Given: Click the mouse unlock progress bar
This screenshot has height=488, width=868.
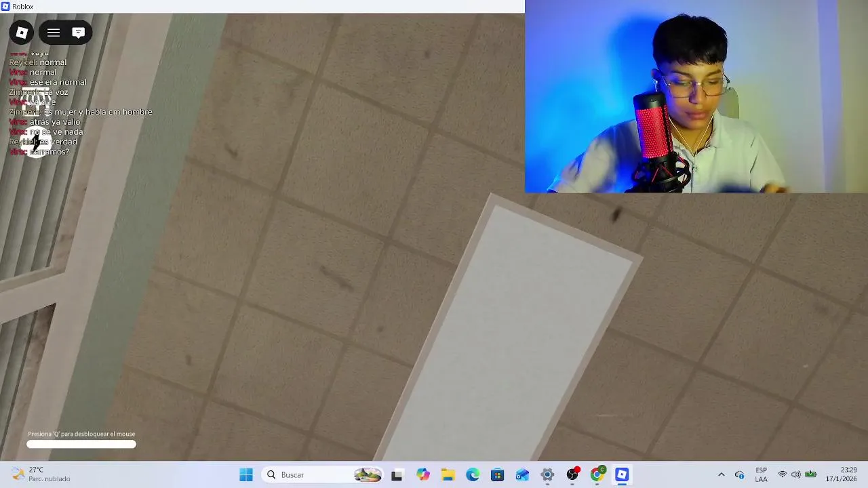Looking at the screenshot, I should click(81, 445).
